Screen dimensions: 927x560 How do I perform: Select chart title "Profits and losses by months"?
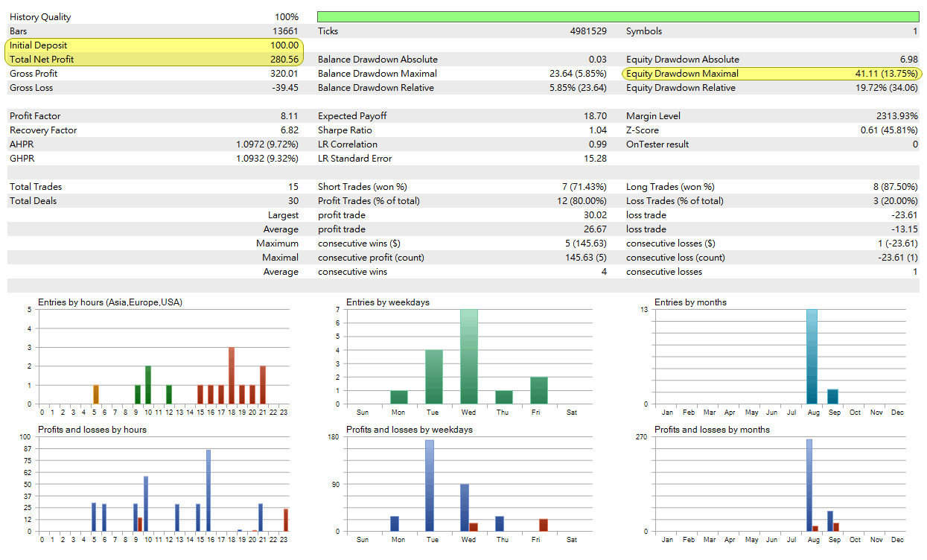712,430
